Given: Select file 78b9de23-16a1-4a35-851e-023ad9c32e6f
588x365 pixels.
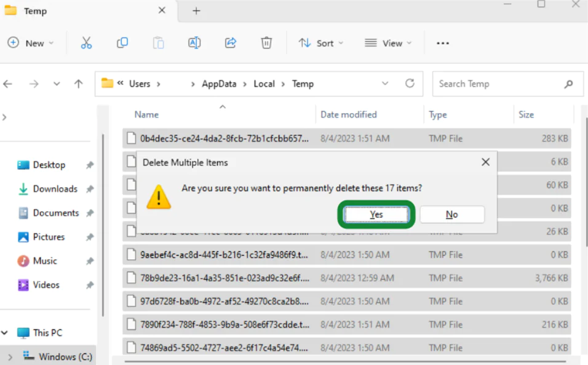Looking at the screenshot, I should [x=347, y=278].
